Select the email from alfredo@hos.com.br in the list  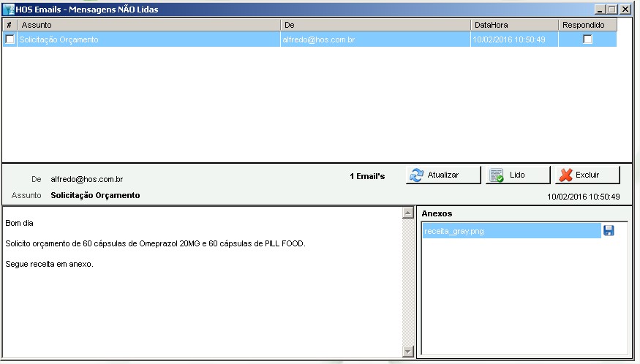[318, 39]
